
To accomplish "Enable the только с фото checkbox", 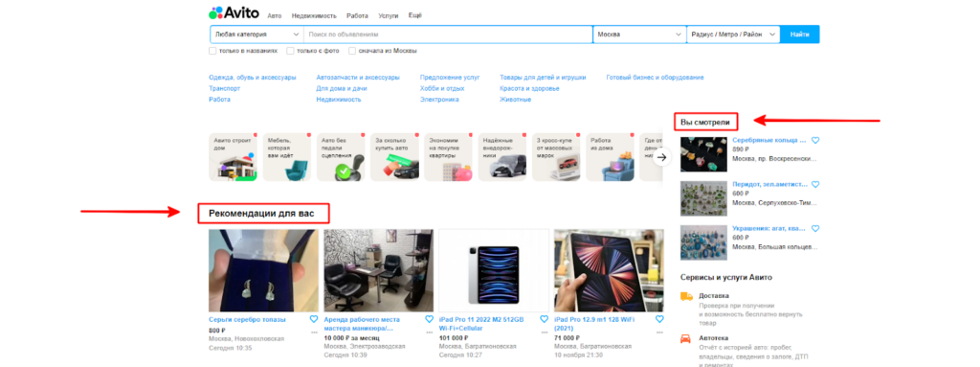I will [x=290, y=51].
